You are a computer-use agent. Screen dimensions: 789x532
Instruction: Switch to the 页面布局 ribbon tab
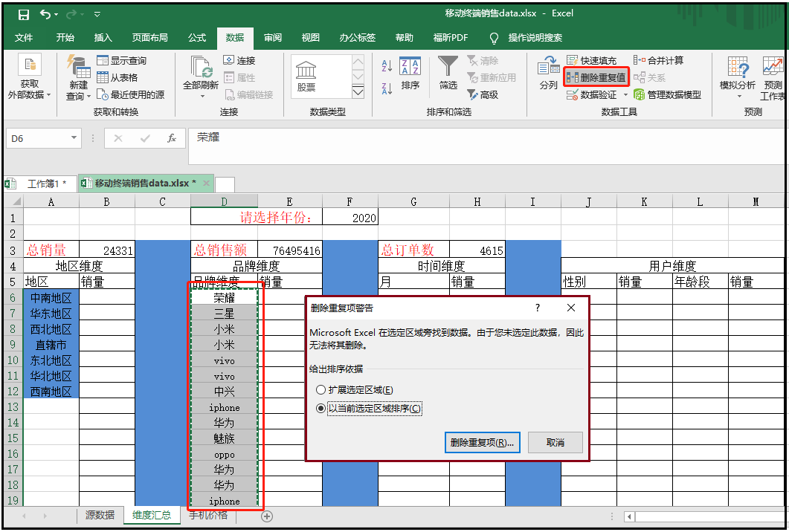click(150, 38)
